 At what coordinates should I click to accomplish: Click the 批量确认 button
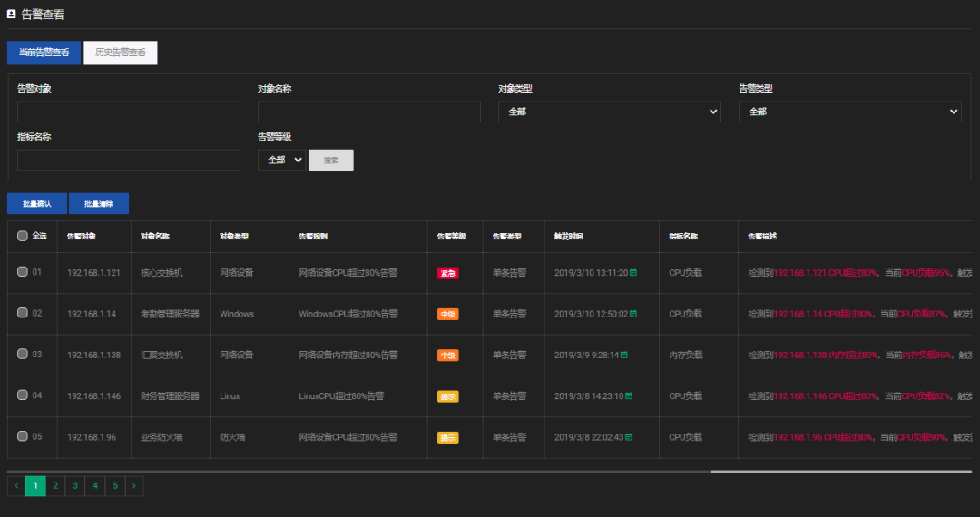coord(37,203)
